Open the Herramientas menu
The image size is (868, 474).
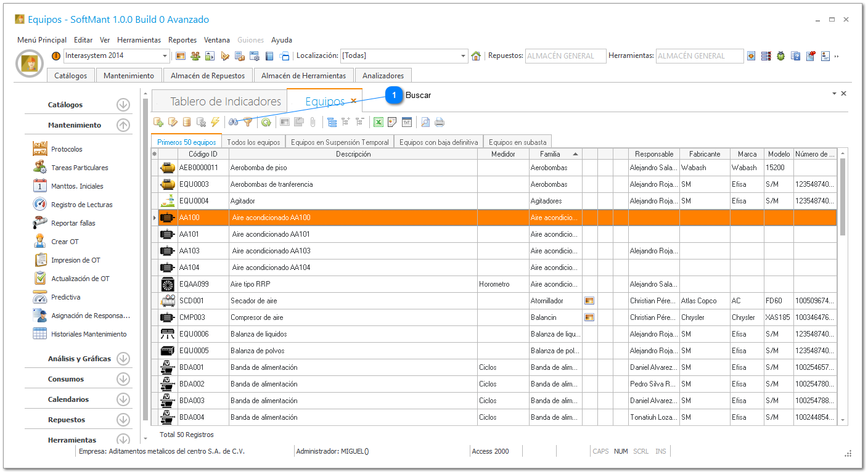139,40
